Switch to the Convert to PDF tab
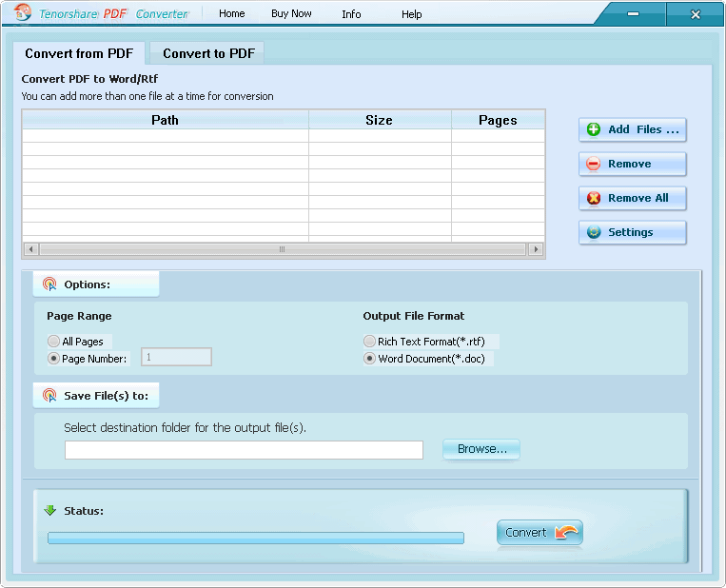The height and width of the screenshot is (588, 726). (208, 53)
